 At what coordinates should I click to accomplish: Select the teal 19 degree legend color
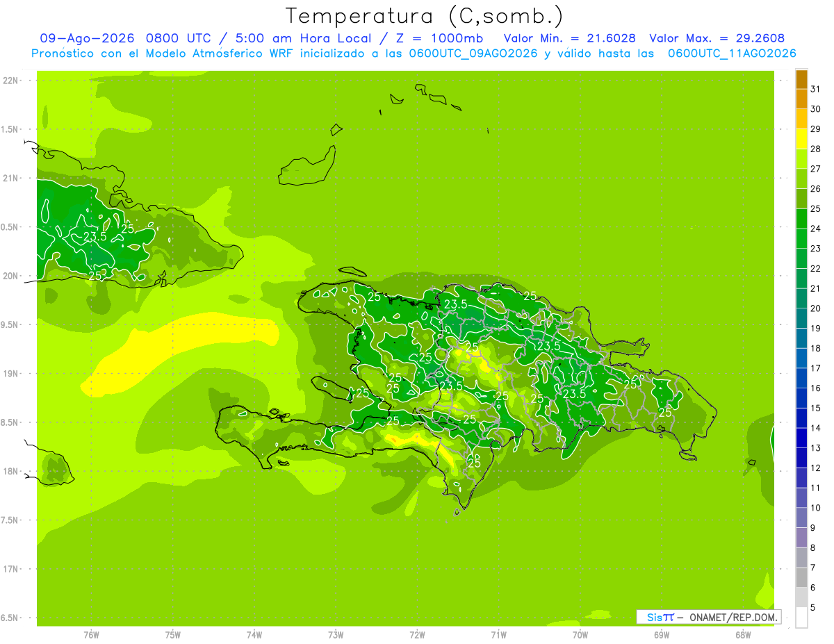tap(801, 319)
